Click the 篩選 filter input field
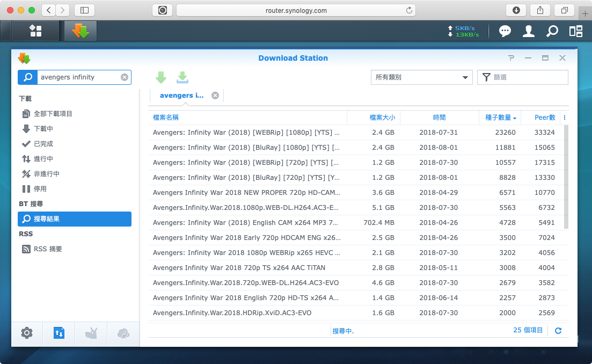This screenshot has width=592, height=364. pos(523,77)
